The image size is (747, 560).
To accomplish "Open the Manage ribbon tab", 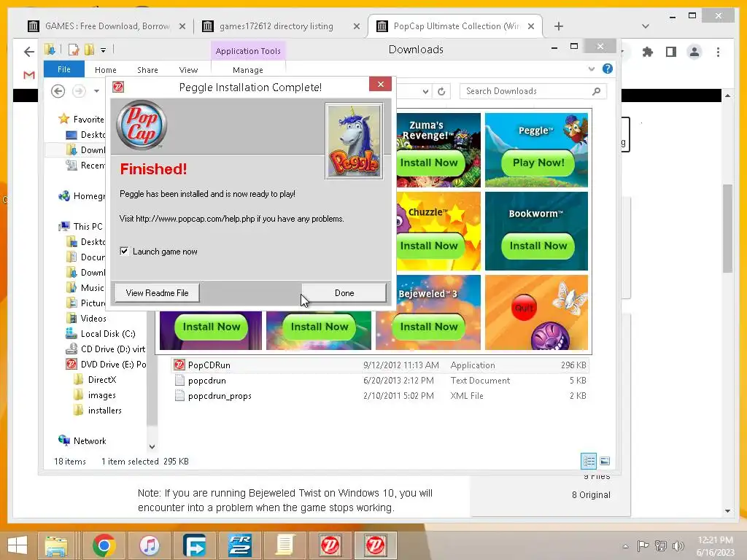I will pos(248,70).
